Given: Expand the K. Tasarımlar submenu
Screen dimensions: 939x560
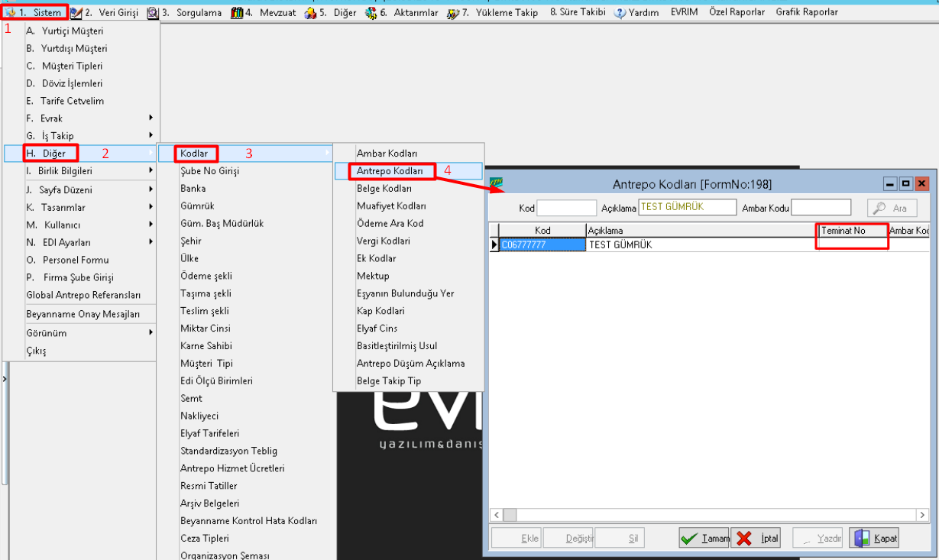Looking at the screenshot, I should (x=81, y=207).
